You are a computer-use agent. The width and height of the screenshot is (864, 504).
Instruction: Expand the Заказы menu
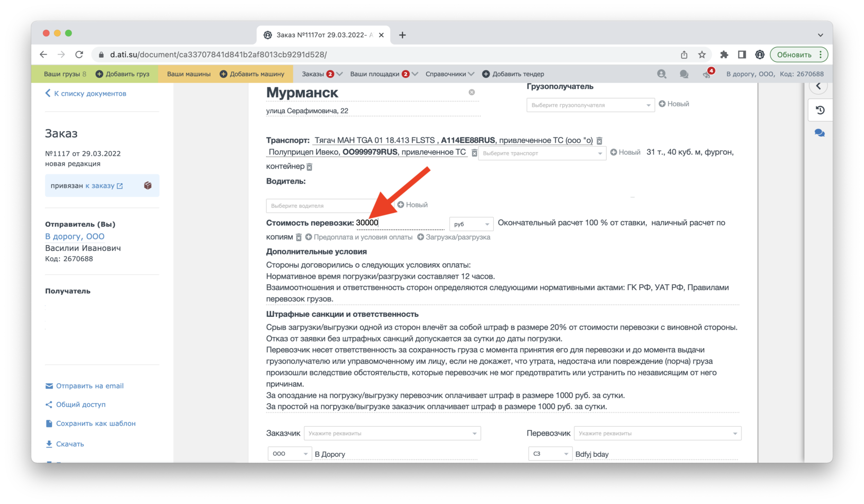tap(322, 74)
